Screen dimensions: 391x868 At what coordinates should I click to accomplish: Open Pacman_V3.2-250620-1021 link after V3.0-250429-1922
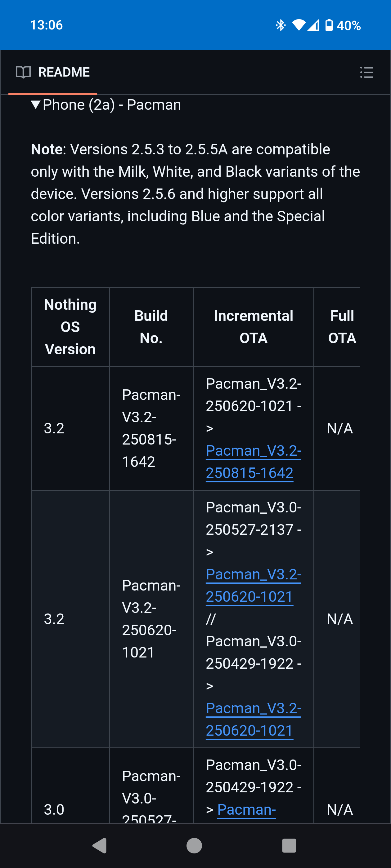point(253,719)
